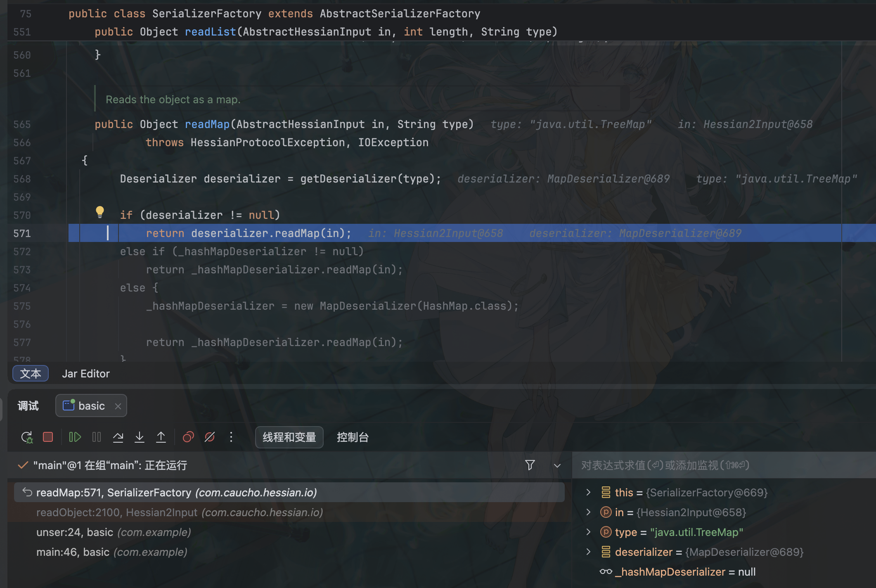Click the Rerun debug session icon
This screenshot has height=588, width=876.
click(27, 437)
